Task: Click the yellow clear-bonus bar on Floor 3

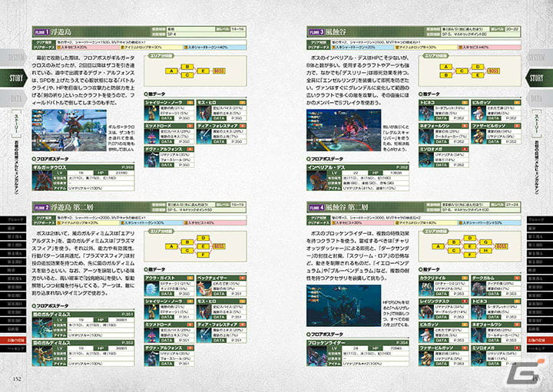Action: pos(426,48)
